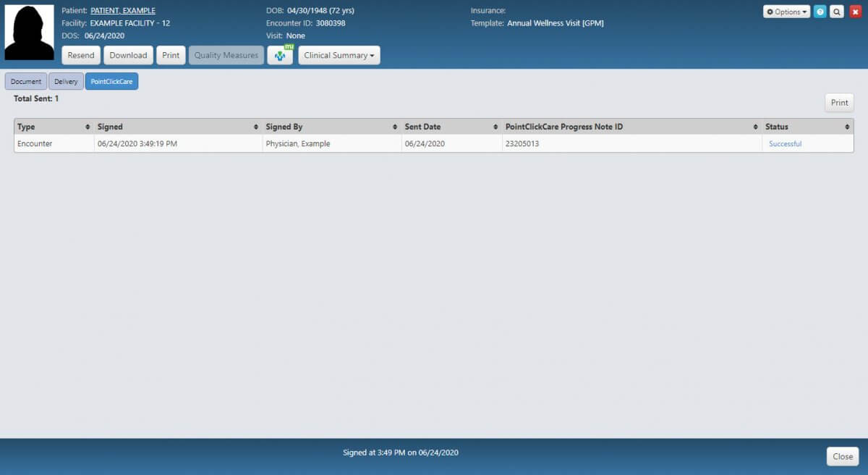Sort by PointClickCare Progress Note ID header
The image size is (868, 475).
[632, 127]
